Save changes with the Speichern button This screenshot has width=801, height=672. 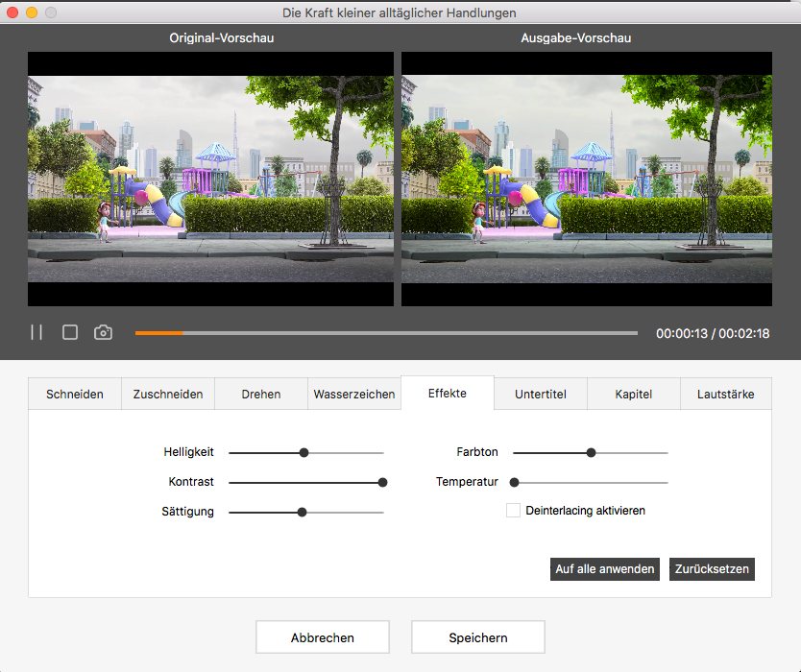click(477, 636)
